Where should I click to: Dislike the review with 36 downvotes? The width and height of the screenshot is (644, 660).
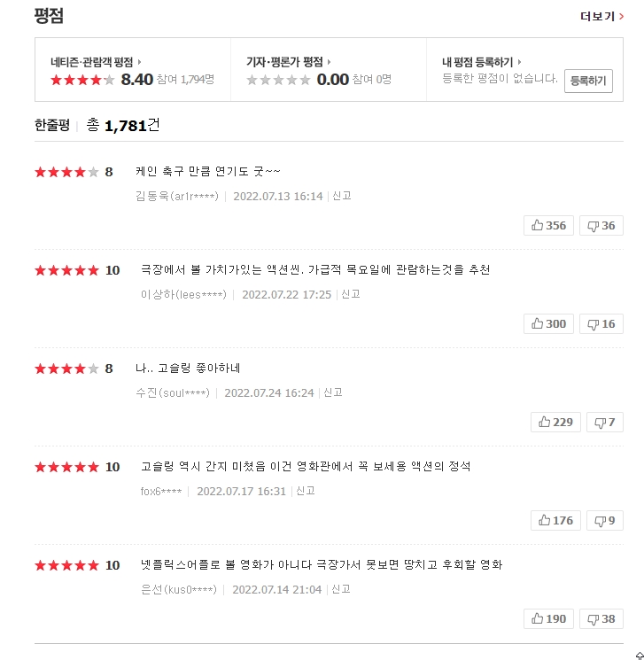[601, 226]
